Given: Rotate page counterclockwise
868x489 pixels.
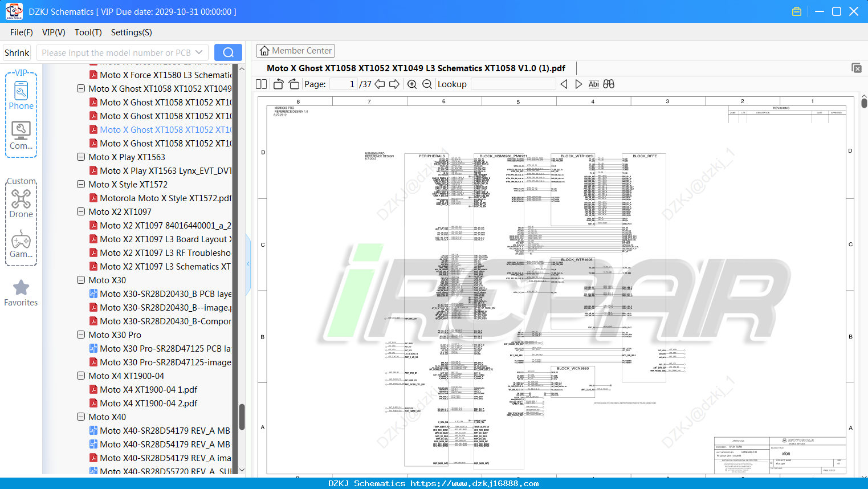Looking at the screenshot, I should tap(278, 84).
